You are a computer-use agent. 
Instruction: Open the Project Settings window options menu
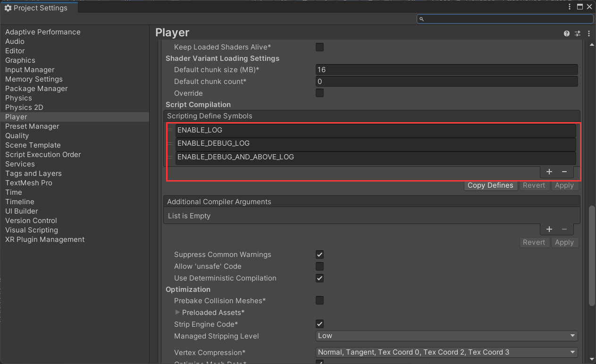coord(569,7)
